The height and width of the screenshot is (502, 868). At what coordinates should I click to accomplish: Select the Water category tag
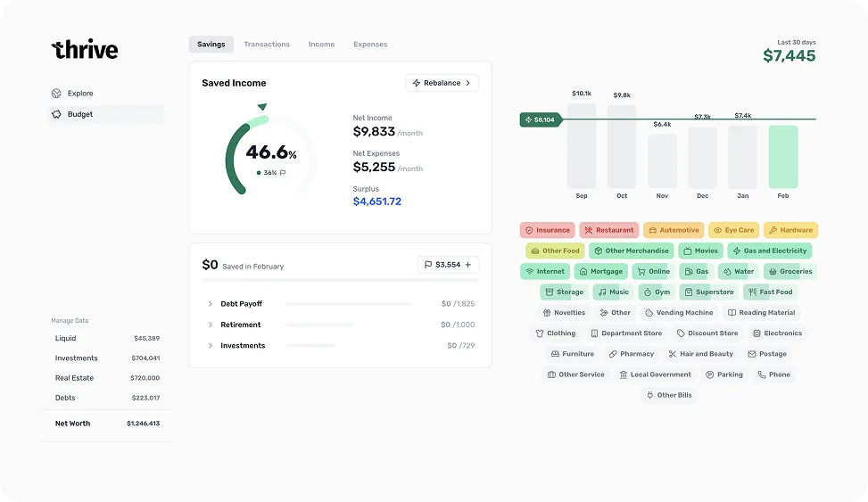[739, 271]
